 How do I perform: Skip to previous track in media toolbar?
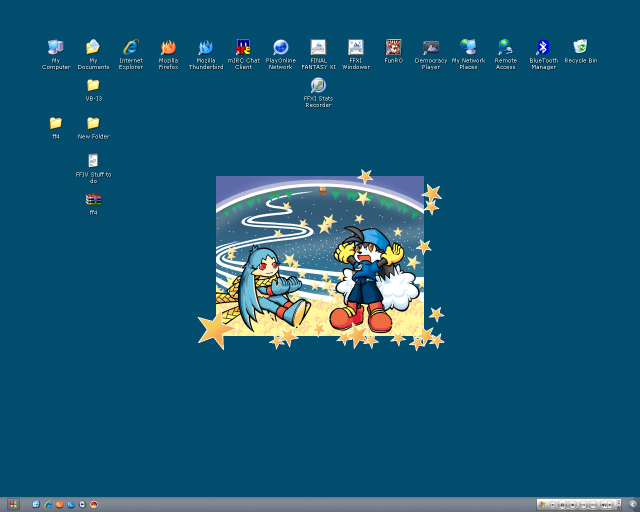[x=583, y=505]
